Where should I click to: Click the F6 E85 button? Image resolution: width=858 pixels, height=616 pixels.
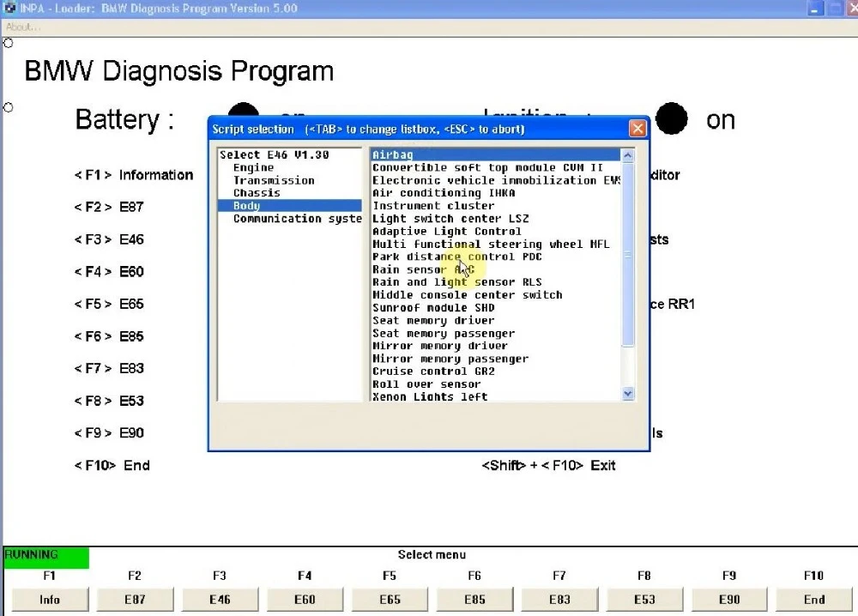pyautogui.click(x=474, y=600)
